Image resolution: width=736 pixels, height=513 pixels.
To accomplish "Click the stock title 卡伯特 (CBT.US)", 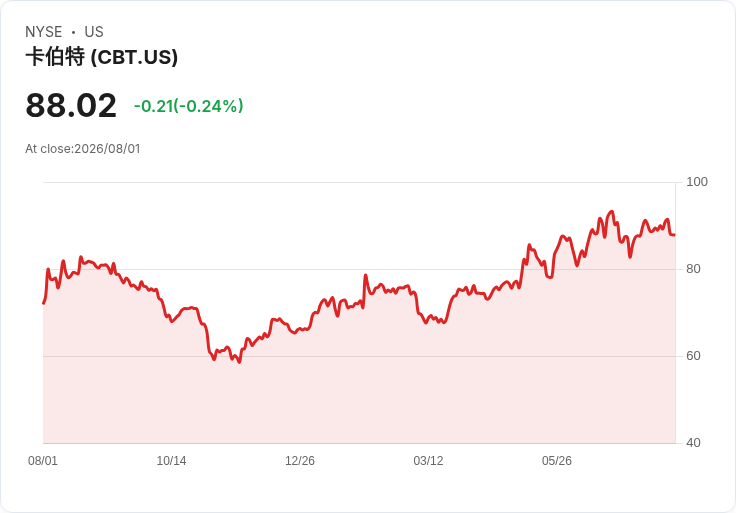I will click(101, 57).
